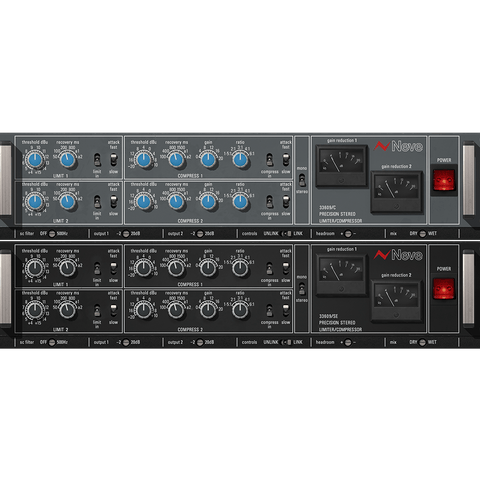The width and height of the screenshot is (480, 480).
Task: Click the gain reduction 2 meter on 33609/SE unit
Action: (396, 300)
